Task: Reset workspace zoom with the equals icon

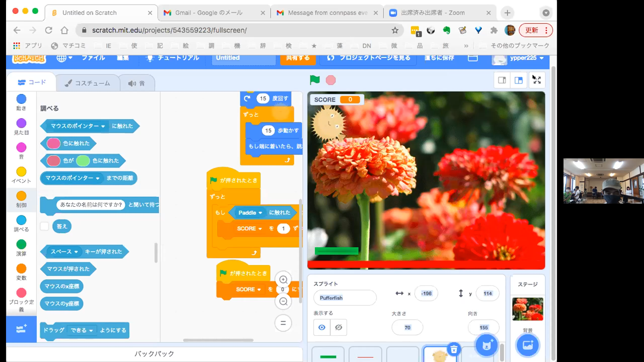Action: click(283, 323)
